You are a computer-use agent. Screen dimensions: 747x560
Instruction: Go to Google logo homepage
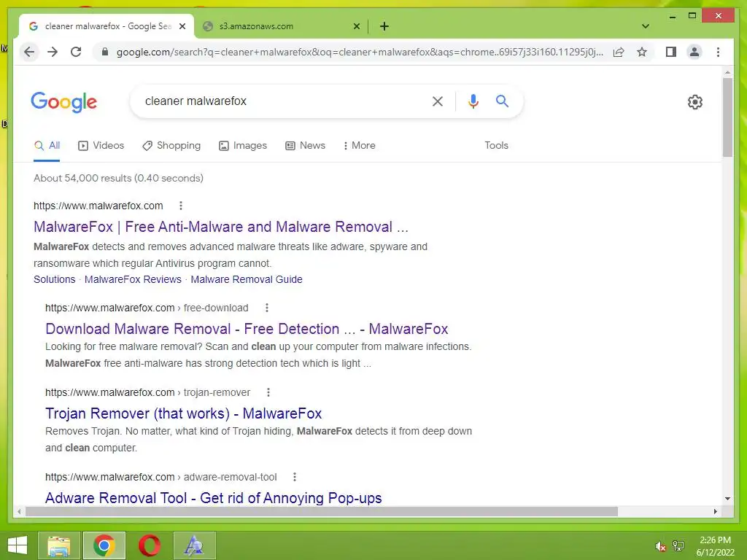click(x=64, y=101)
